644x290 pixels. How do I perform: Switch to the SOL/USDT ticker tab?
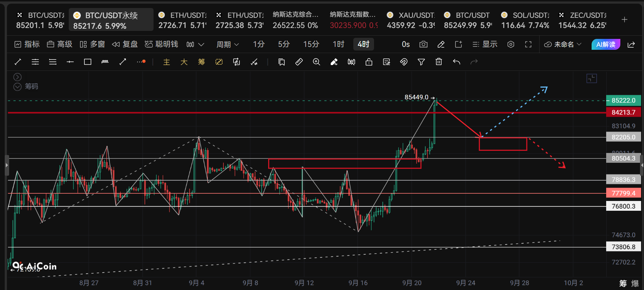tap(525, 20)
